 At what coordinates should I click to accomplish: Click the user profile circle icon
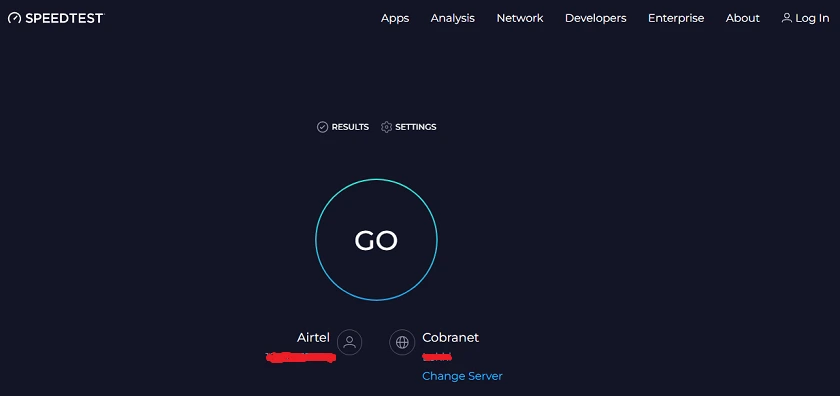click(x=349, y=342)
